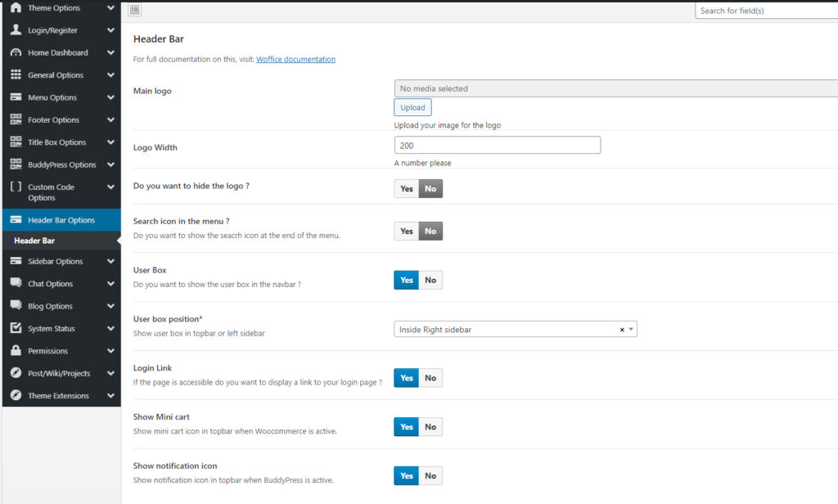Turn off Show Mini cart option
Image resolution: width=838 pixels, height=504 pixels.
point(430,427)
